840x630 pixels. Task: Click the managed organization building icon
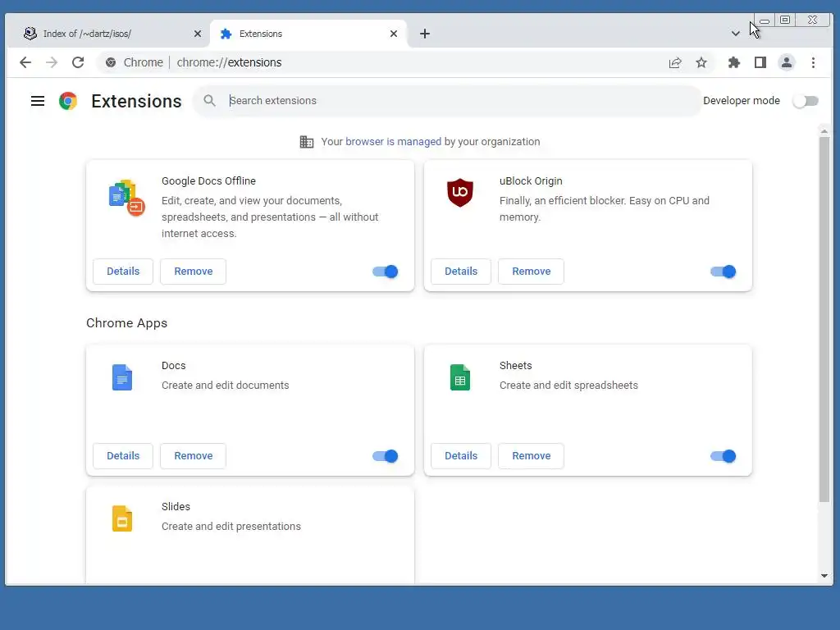[307, 142]
